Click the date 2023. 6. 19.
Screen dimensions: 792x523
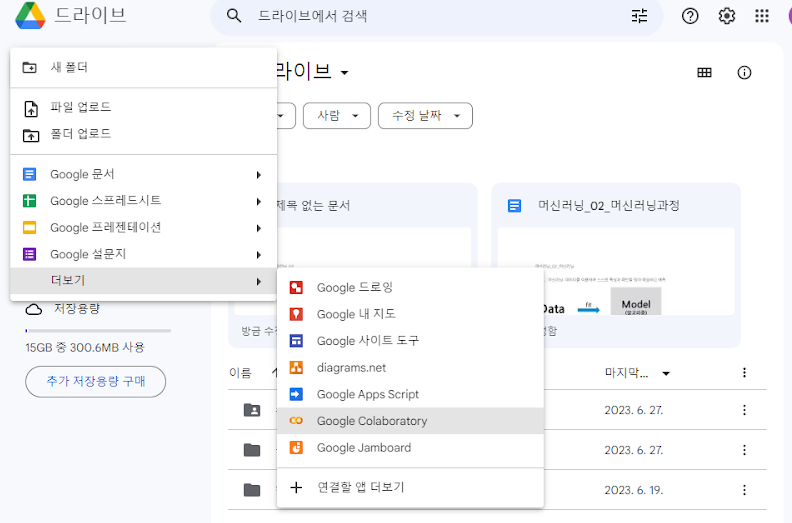click(x=633, y=490)
